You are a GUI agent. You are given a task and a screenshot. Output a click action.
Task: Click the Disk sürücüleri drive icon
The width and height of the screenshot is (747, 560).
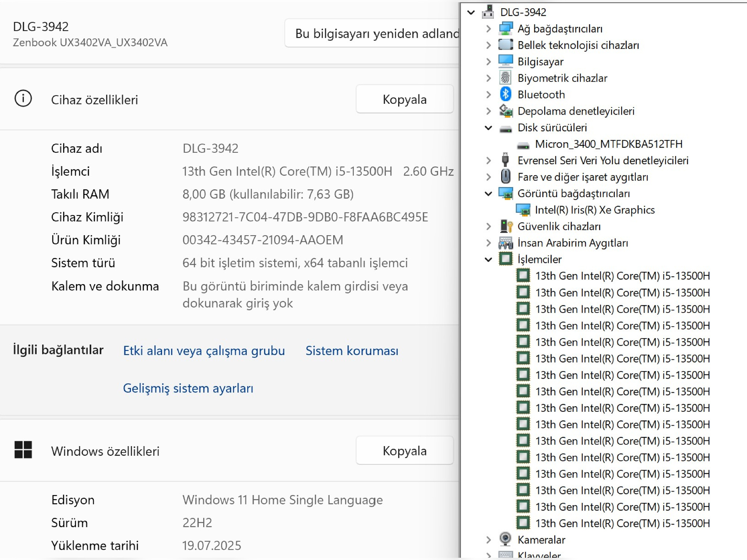pos(506,129)
